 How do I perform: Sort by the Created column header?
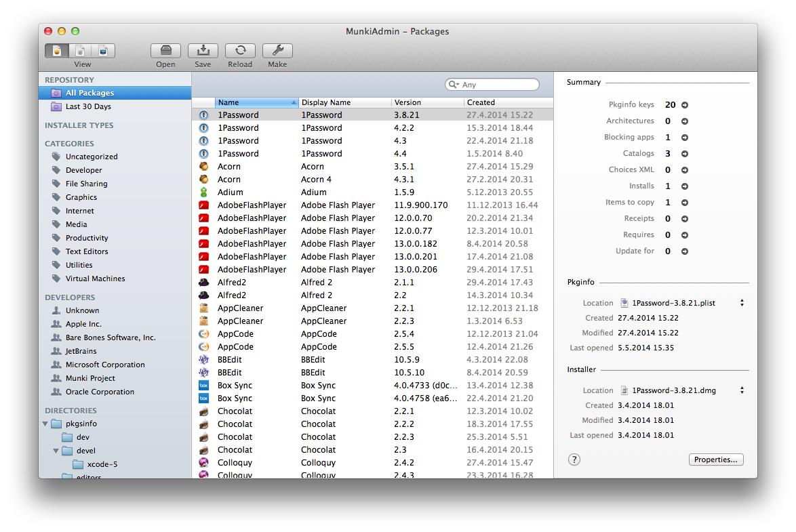(509, 102)
